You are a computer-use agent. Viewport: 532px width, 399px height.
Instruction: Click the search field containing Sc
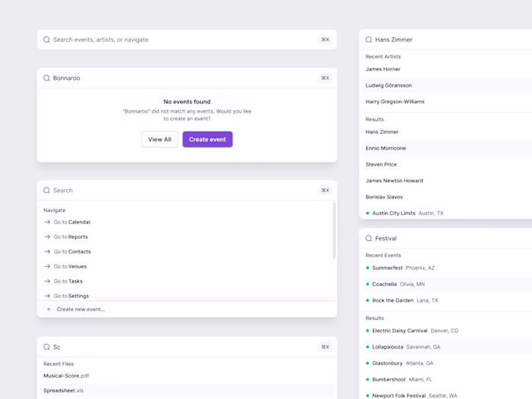tap(187, 347)
